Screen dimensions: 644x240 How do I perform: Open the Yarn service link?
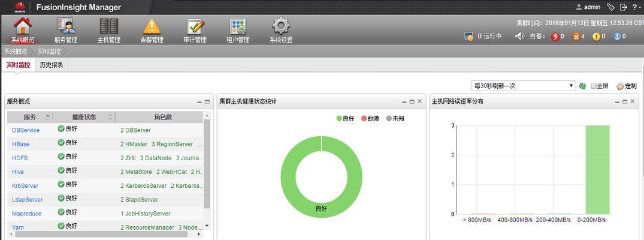tap(17, 227)
